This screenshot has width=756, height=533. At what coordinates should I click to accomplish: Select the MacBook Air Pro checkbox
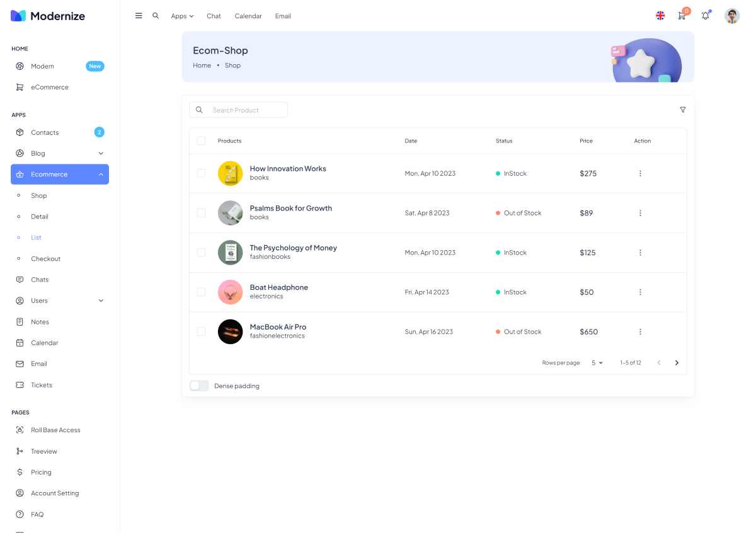click(x=201, y=331)
